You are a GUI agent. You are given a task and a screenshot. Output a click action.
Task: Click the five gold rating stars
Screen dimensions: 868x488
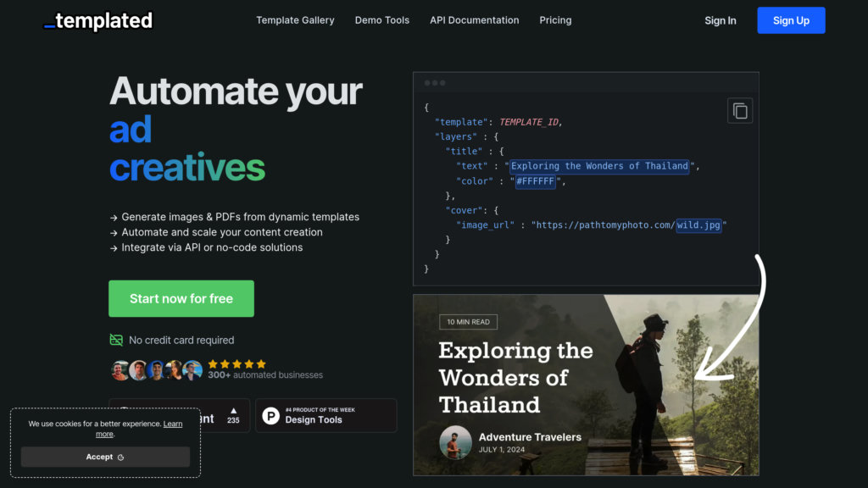coord(237,363)
